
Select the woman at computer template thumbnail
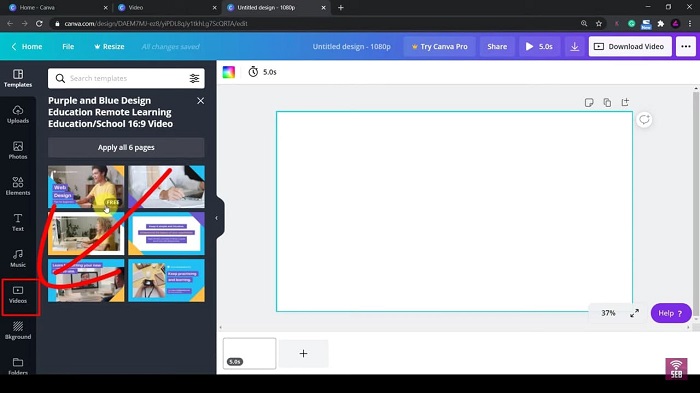click(x=86, y=234)
